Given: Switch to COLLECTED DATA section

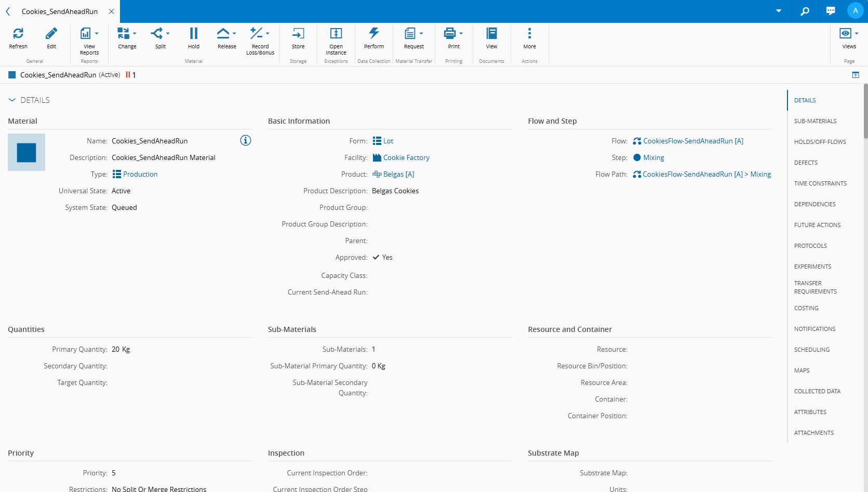Looking at the screenshot, I should (x=817, y=391).
